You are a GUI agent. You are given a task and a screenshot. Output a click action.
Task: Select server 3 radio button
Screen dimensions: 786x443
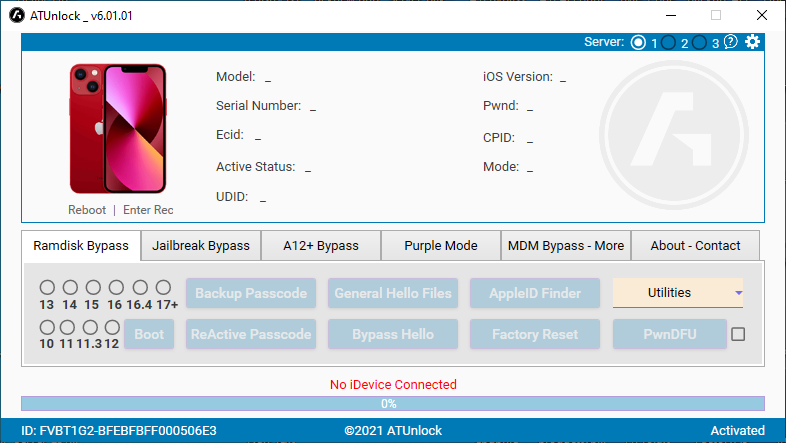tap(700, 42)
